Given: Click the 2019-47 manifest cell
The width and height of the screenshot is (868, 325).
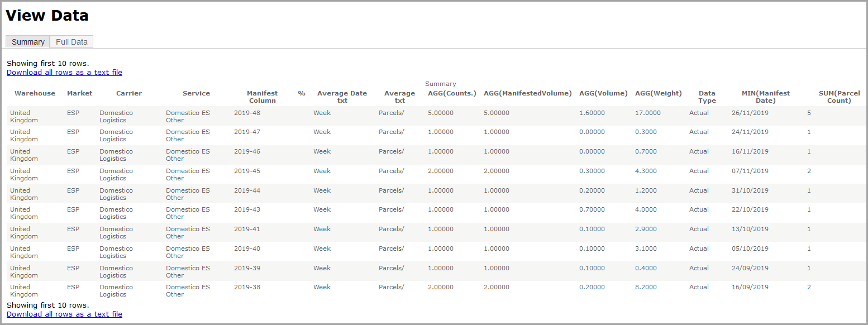Looking at the screenshot, I should (247, 132).
